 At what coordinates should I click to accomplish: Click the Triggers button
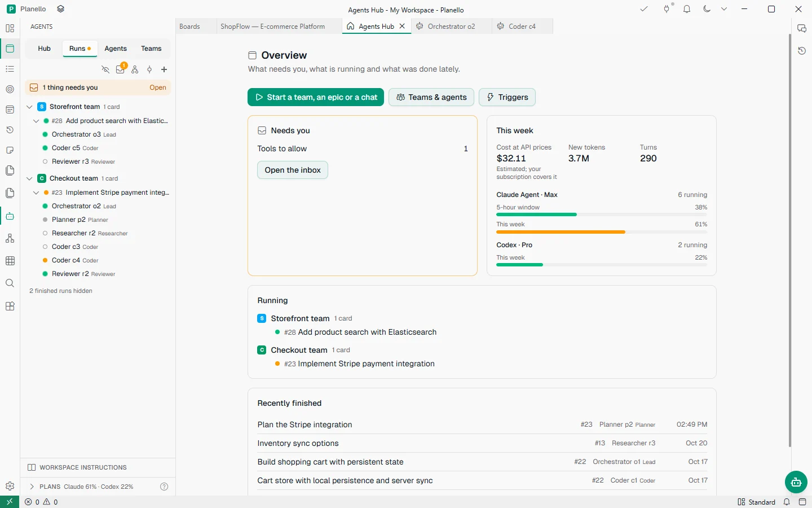click(507, 97)
